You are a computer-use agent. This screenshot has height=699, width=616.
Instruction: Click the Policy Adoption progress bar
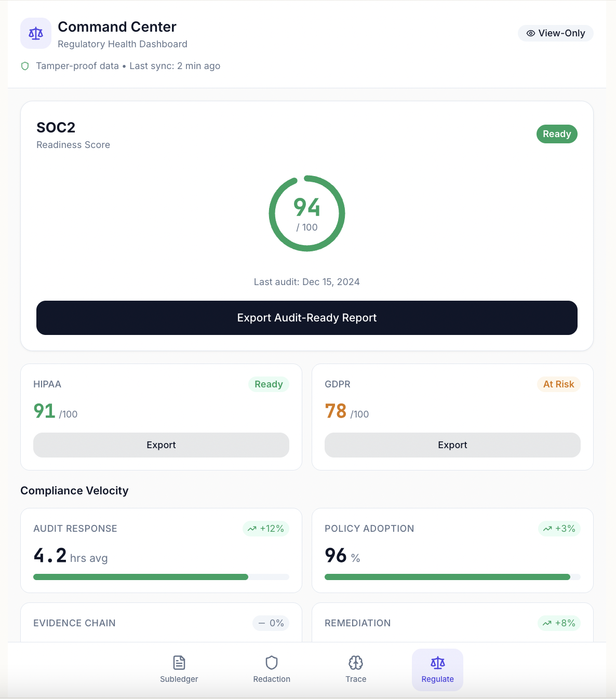(x=452, y=577)
